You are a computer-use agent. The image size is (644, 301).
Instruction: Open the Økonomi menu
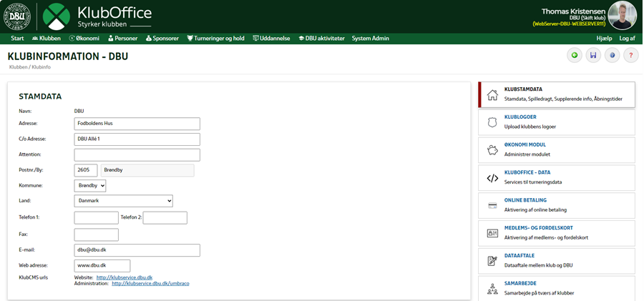point(84,38)
